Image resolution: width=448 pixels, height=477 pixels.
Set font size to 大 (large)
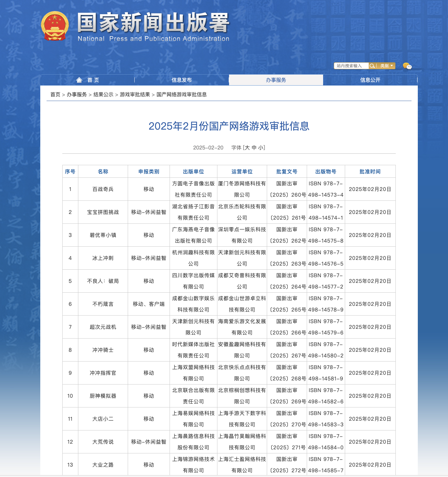pos(247,148)
